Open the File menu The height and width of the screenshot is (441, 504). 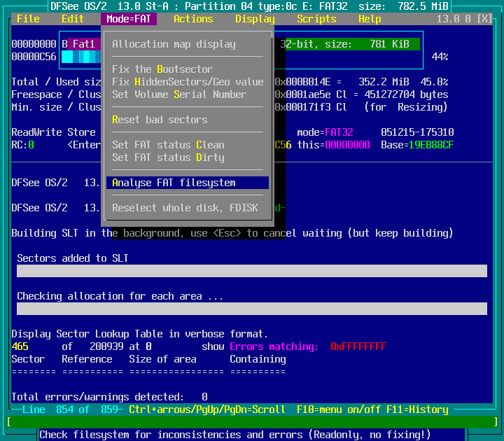[x=28, y=19]
